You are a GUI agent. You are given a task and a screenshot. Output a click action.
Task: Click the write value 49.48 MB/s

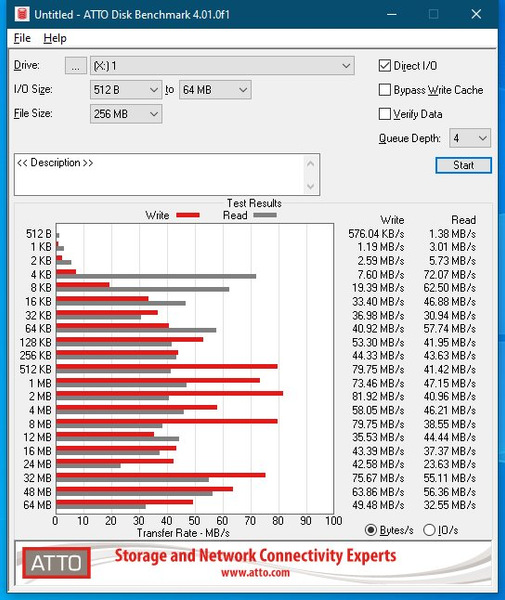pos(378,505)
